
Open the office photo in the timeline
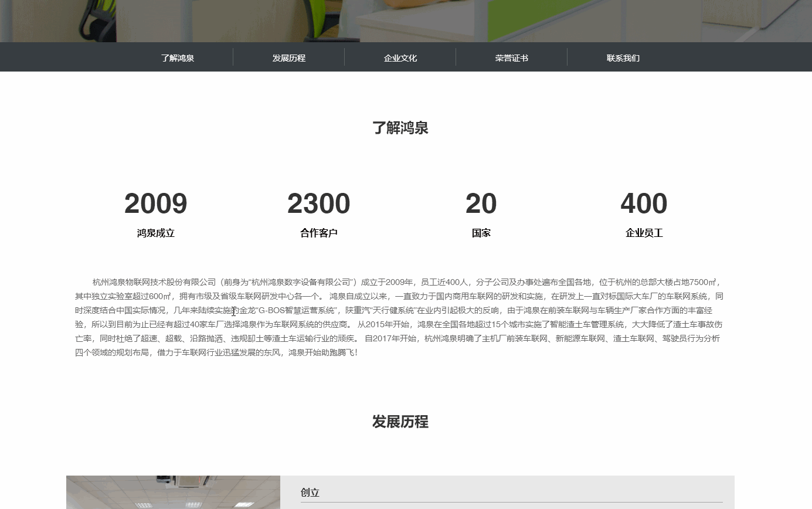(173, 493)
